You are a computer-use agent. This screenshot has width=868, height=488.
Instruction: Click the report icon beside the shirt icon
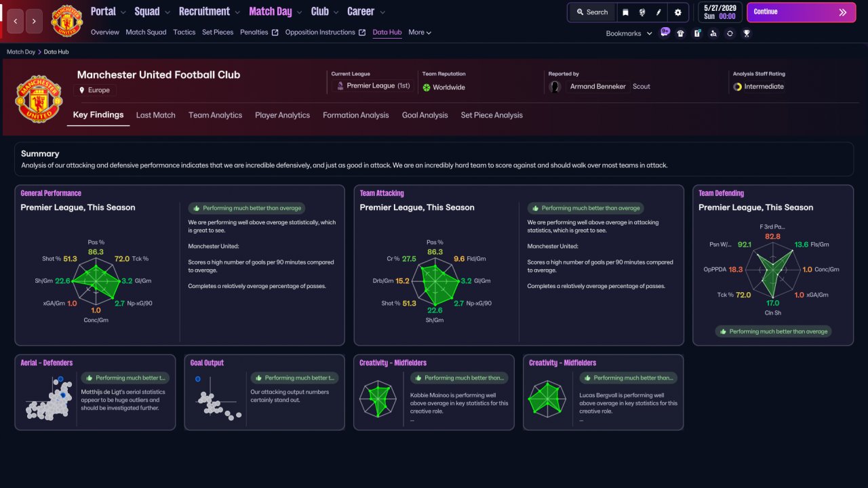click(697, 33)
